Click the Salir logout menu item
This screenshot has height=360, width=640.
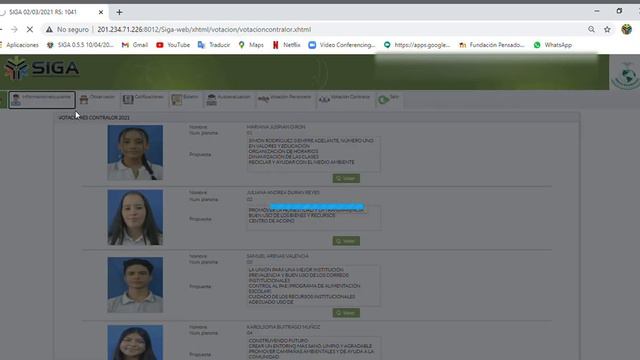click(388, 99)
